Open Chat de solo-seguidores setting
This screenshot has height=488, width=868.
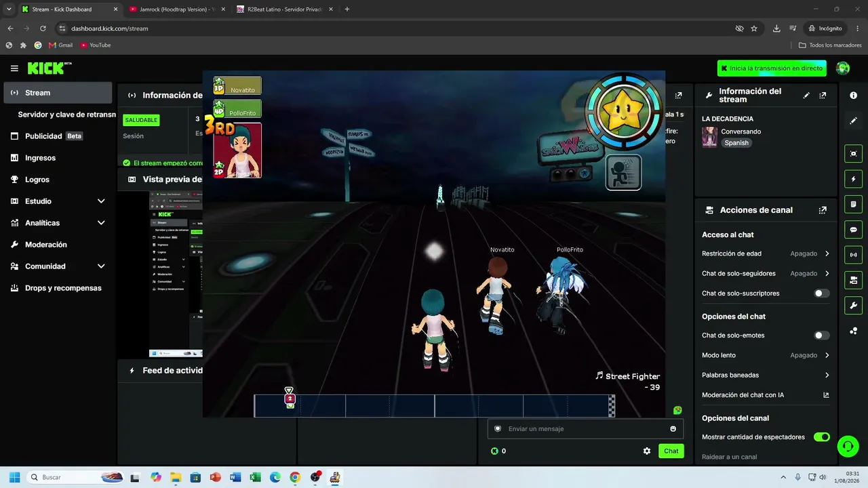[766, 273]
